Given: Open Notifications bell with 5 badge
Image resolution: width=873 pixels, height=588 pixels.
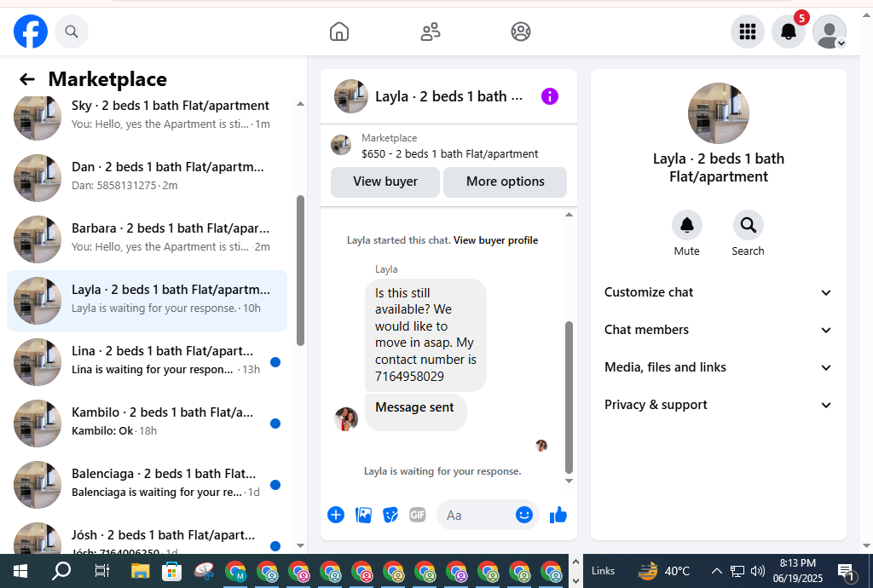Looking at the screenshot, I should (x=789, y=32).
